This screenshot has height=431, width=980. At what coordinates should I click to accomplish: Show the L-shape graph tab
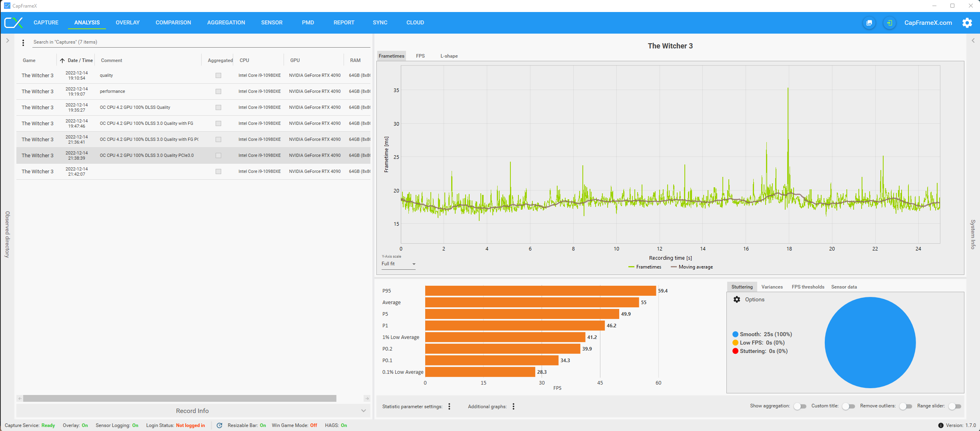click(449, 56)
